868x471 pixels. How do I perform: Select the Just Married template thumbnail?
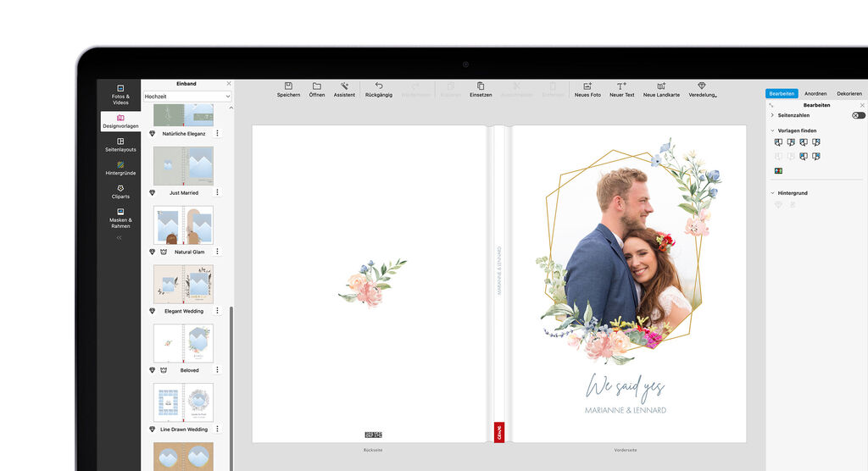pyautogui.click(x=183, y=166)
